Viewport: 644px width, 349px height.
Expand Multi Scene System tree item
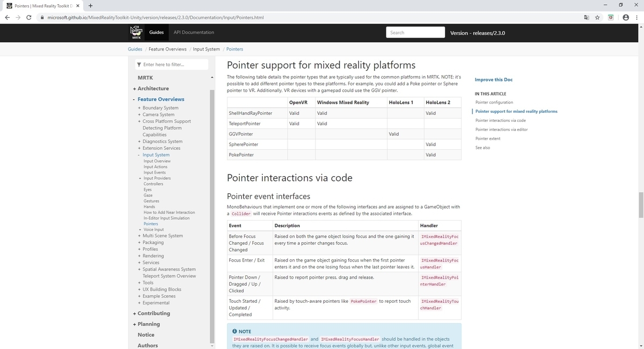coord(140,236)
